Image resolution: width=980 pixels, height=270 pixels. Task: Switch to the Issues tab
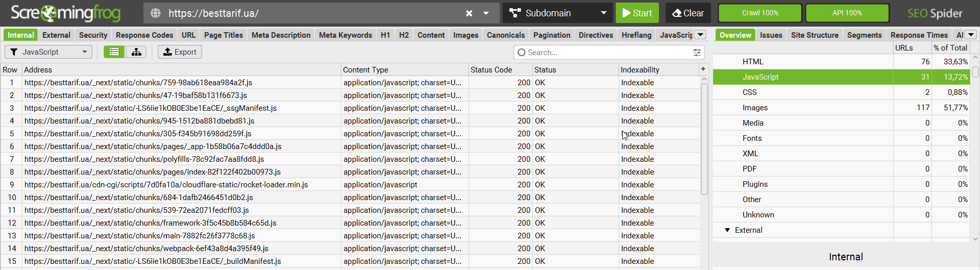tap(771, 35)
